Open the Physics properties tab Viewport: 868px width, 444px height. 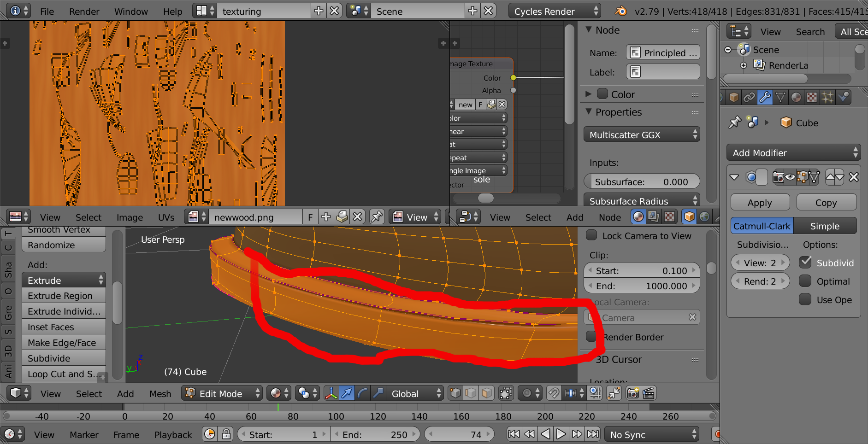pos(844,97)
